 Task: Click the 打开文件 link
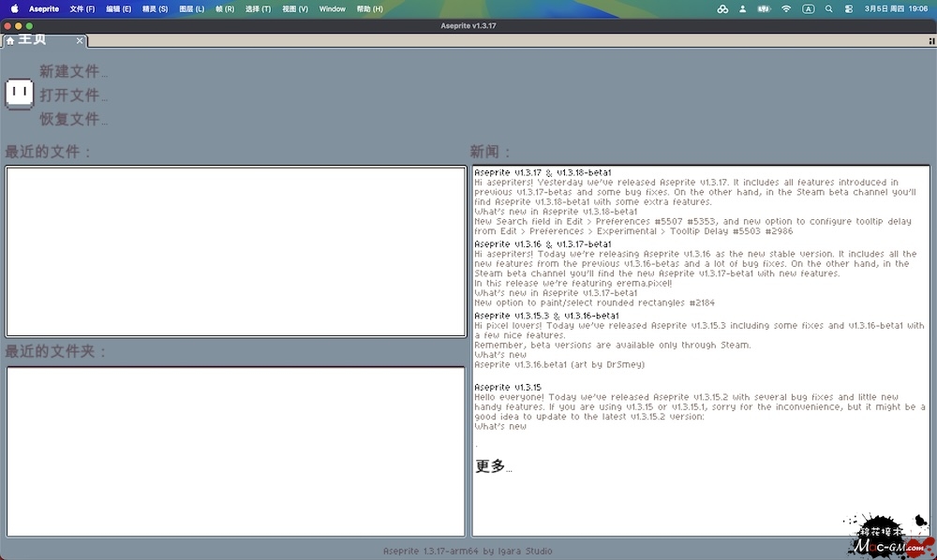click(73, 96)
